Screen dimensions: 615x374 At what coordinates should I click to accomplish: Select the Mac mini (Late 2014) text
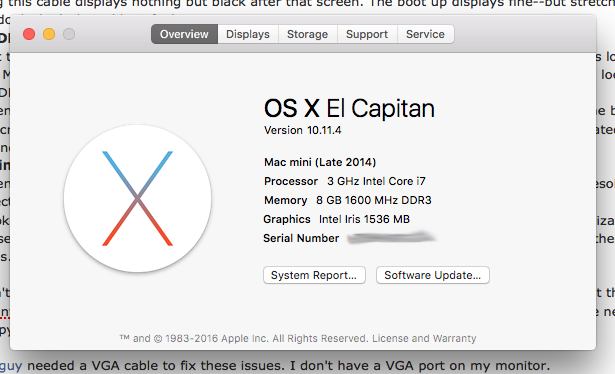pos(320,162)
